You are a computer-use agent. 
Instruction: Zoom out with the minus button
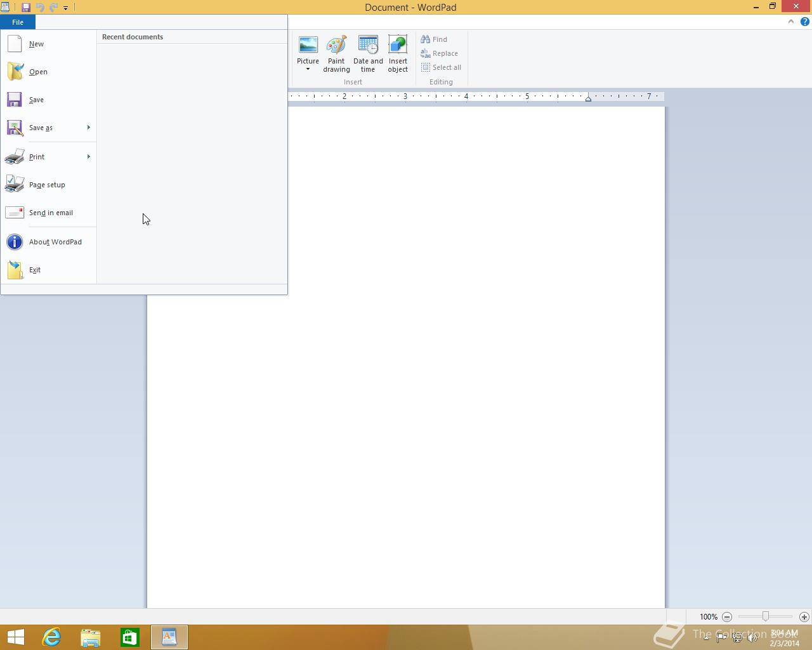click(x=727, y=617)
